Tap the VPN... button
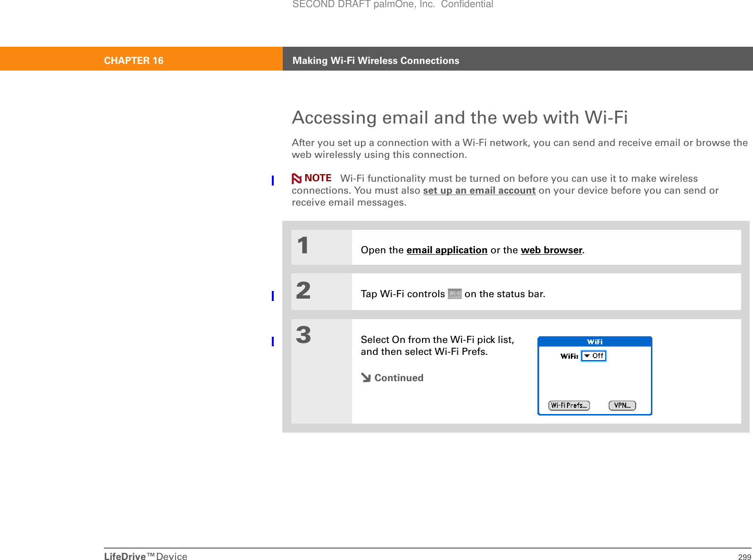Image resolution: width=753 pixels, height=560 pixels. coord(622,405)
